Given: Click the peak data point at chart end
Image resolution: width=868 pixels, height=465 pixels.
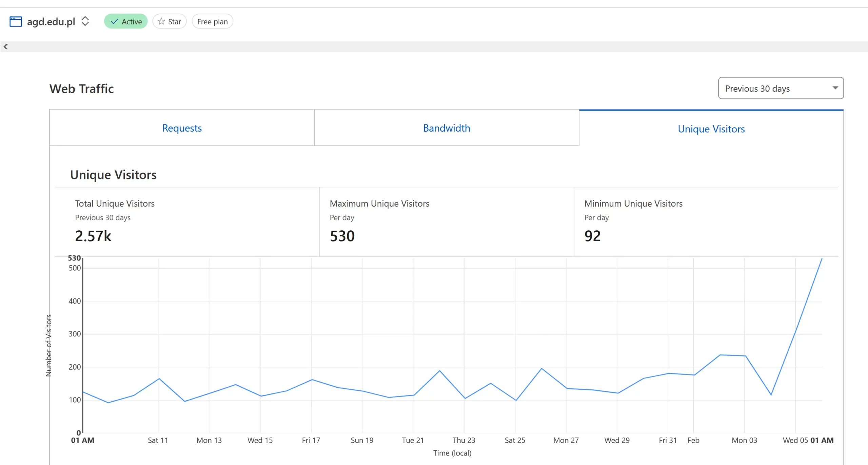Looking at the screenshot, I should pyautogui.click(x=822, y=259).
